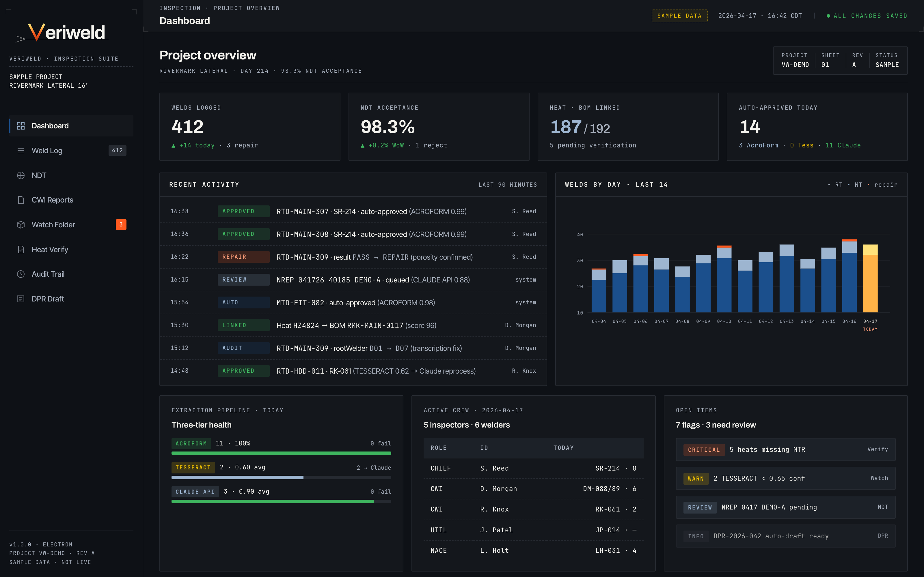Viewport: 924px width, 577px height.
Task: Open Watch Folder using the box icon
Action: point(21,224)
